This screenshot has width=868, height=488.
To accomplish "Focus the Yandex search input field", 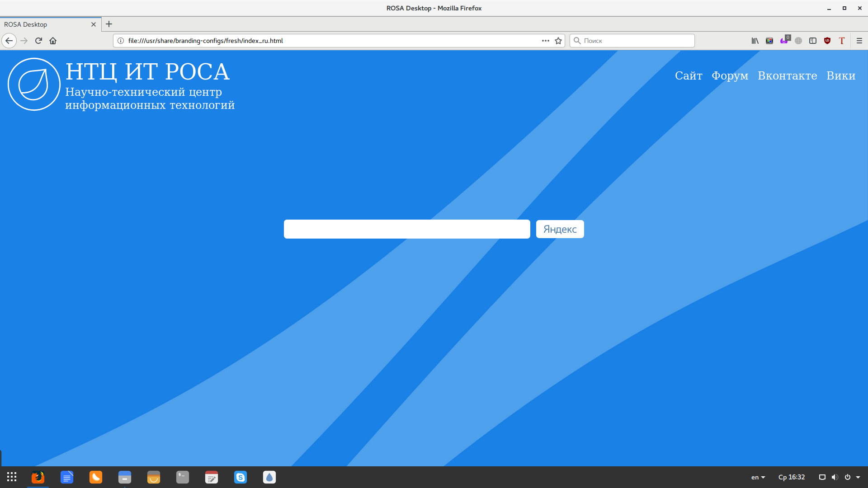I will click(407, 229).
